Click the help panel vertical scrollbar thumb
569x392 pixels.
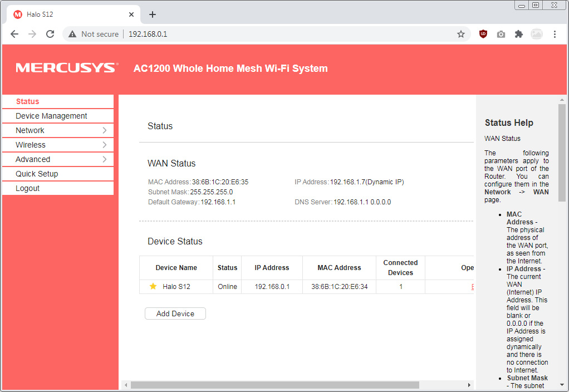click(562, 153)
